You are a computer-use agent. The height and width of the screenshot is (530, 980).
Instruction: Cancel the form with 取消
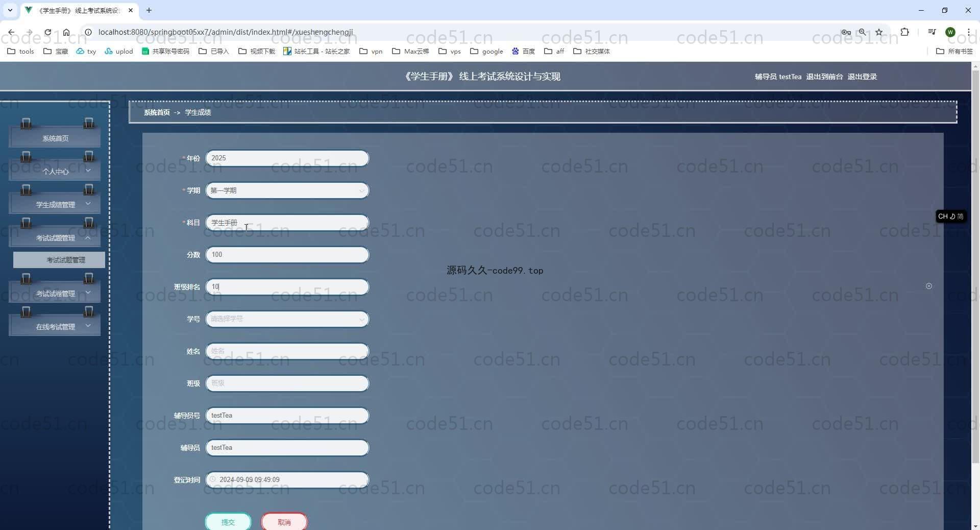[x=284, y=522]
